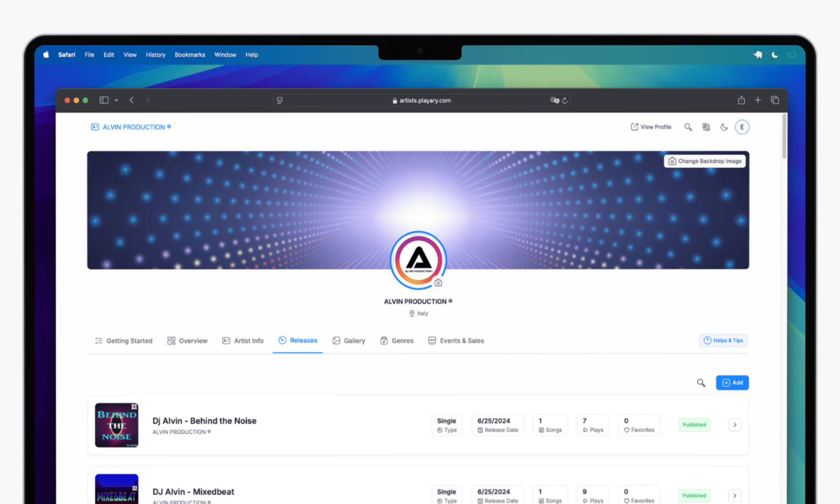
Task: Click the macOS moon Focus icon in menu bar
Action: click(775, 55)
